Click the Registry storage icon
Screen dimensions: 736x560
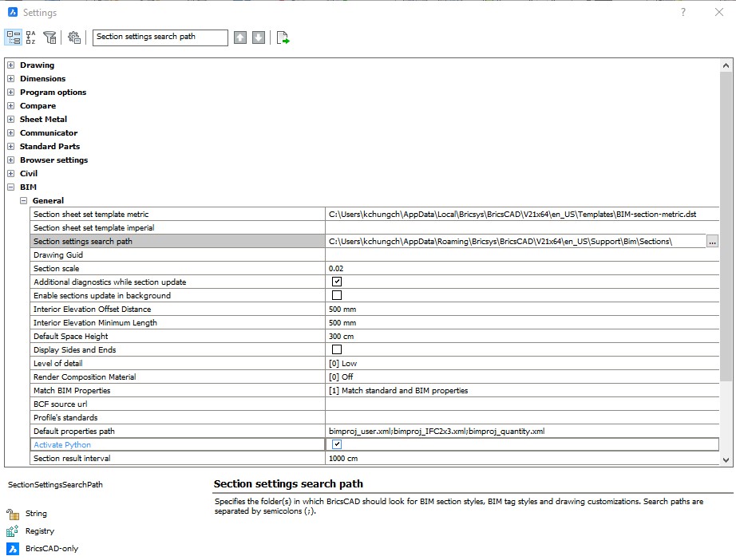pyautogui.click(x=13, y=531)
